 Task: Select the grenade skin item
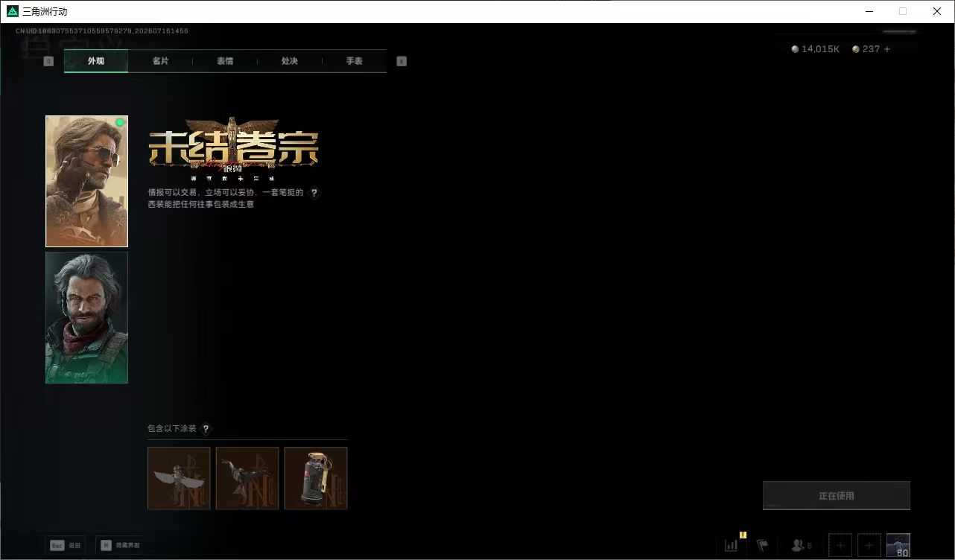click(x=316, y=478)
